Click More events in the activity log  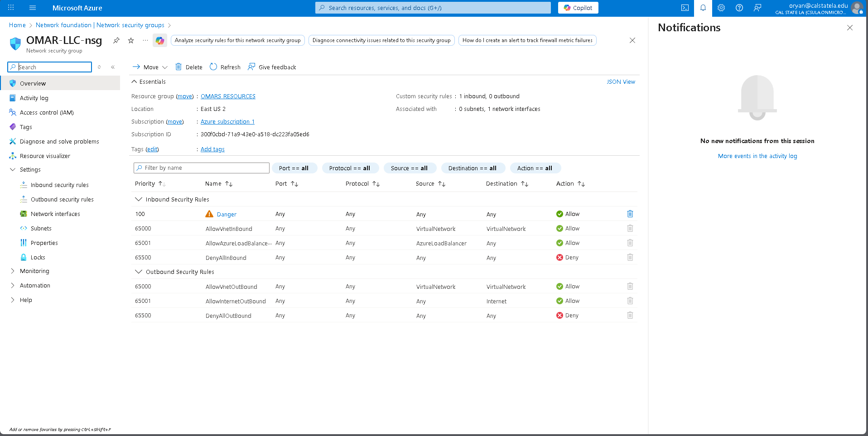pyautogui.click(x=757, y=156)
